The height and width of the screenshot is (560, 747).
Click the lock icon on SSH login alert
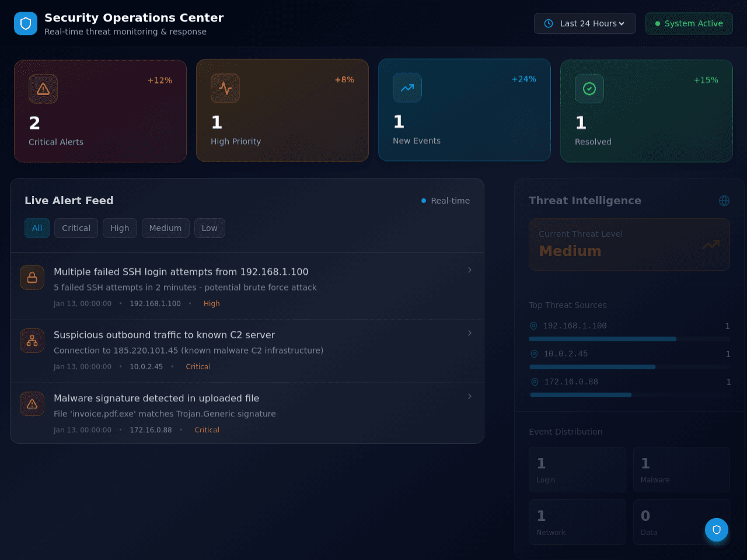[x=32, y=278]
